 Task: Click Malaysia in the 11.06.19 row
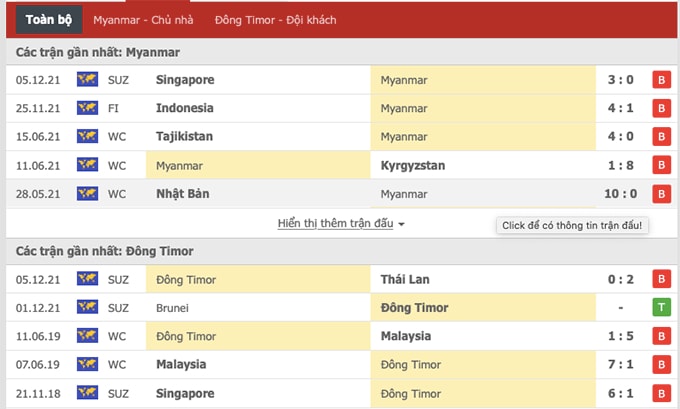(x=406, y=336)
